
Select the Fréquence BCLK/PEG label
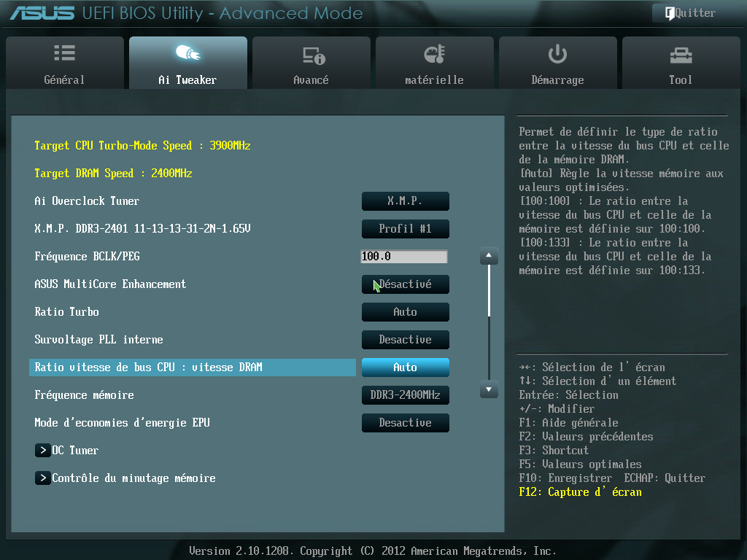pyautogui.click(x=88, y=257)
